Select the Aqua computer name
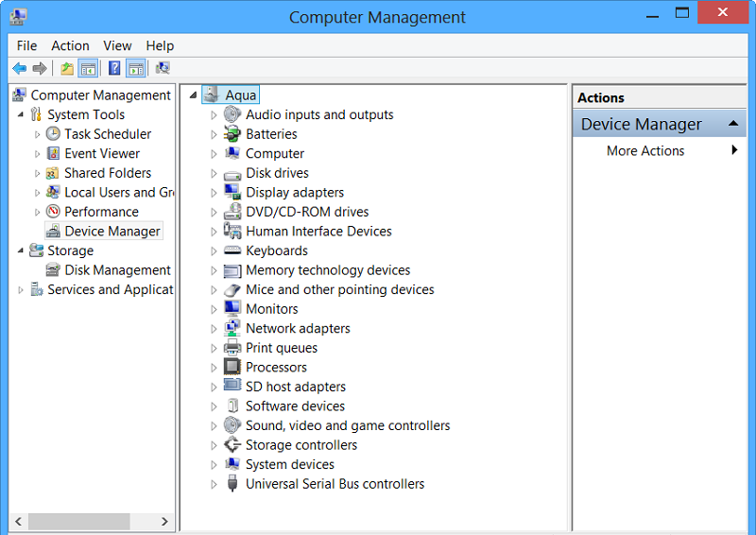Viewport: 756px width, 535px height. coord(241,95)
